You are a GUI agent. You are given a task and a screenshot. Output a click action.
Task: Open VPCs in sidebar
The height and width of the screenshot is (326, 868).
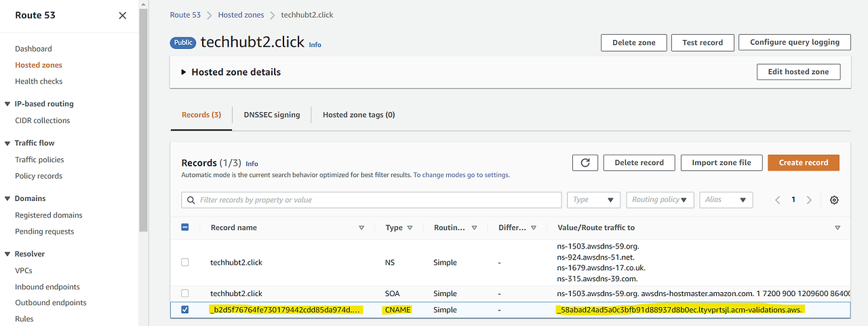click(24, 270)
